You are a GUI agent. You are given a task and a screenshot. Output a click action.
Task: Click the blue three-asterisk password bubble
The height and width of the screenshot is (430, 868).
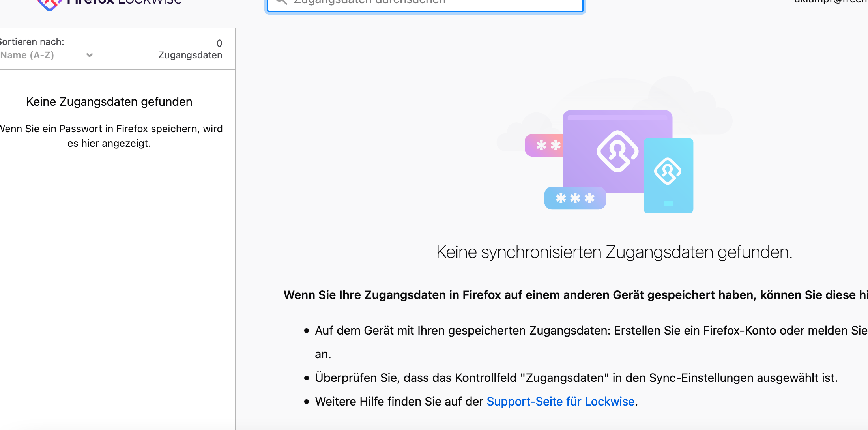pyautogui.click(x=575, y=198)
